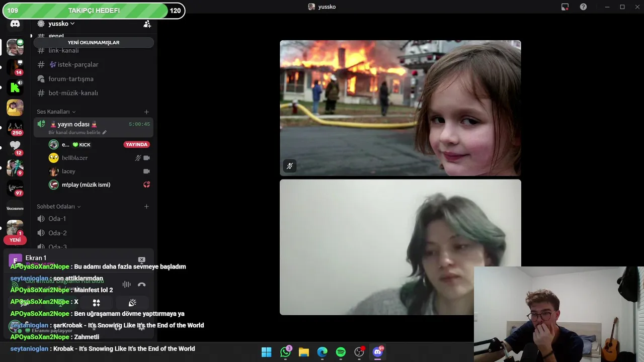Open the help question mark icon

point(583,7)
